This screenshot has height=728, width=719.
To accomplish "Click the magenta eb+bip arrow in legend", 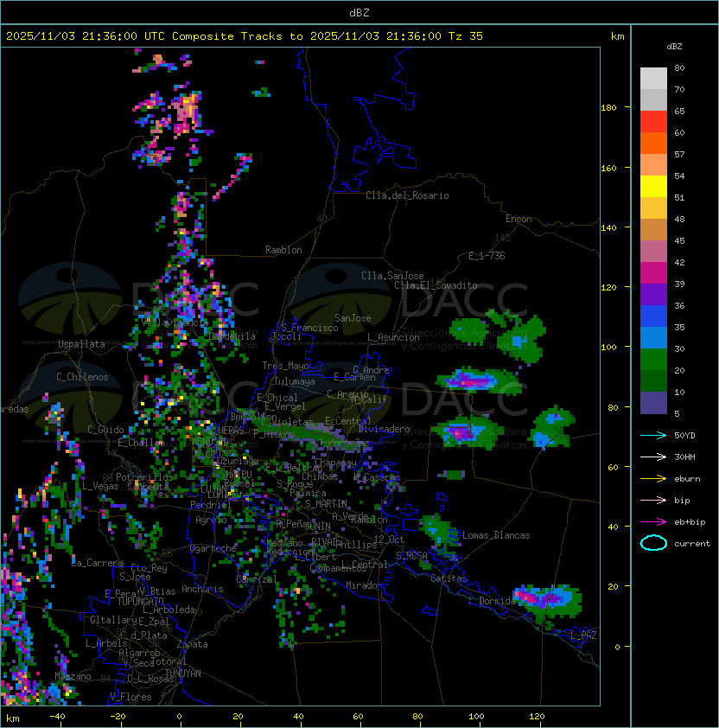I will point(653,522).
